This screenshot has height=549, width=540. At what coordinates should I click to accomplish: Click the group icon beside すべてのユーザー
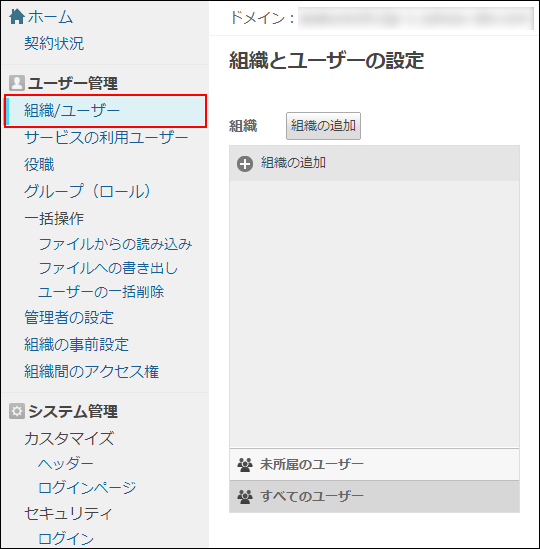245,496
